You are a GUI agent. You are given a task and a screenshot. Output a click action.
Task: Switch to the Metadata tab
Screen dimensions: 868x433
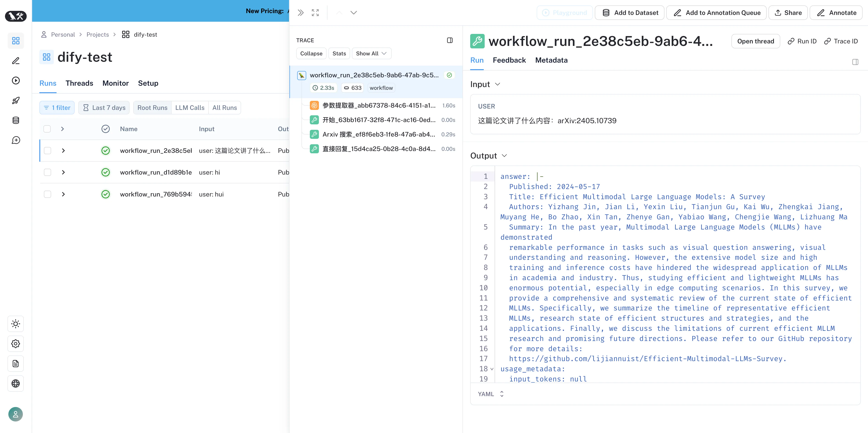click(x=551, y=60)
